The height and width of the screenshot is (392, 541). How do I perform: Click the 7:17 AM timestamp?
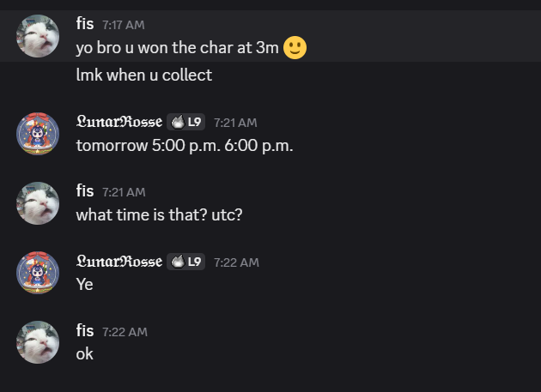coord(124,25)
